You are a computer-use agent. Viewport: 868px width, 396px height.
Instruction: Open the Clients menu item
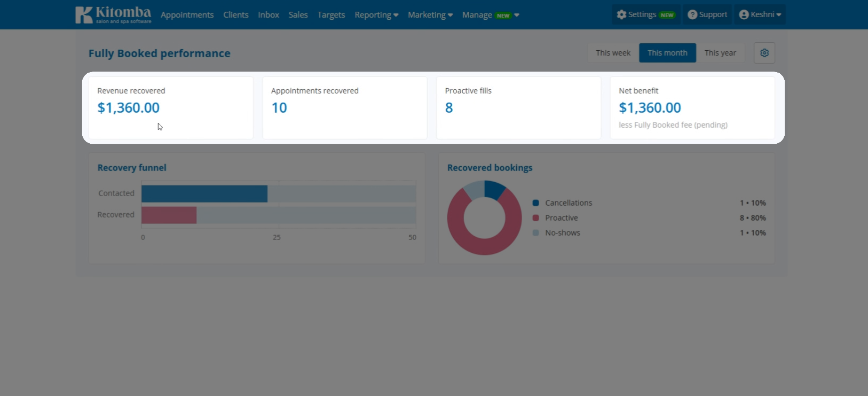[x=236, y=15]
